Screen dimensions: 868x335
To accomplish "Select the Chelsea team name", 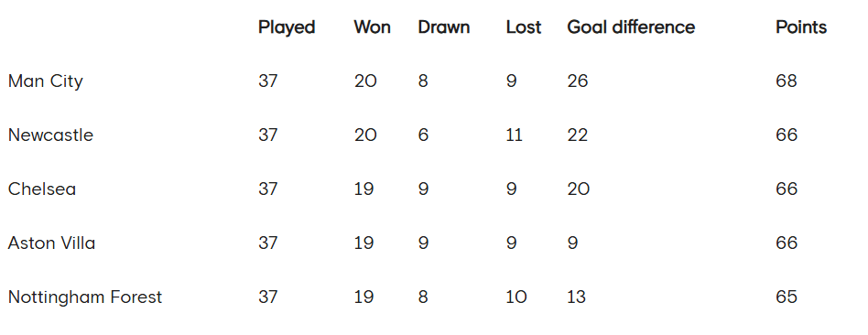I will (x=42, y=189).
